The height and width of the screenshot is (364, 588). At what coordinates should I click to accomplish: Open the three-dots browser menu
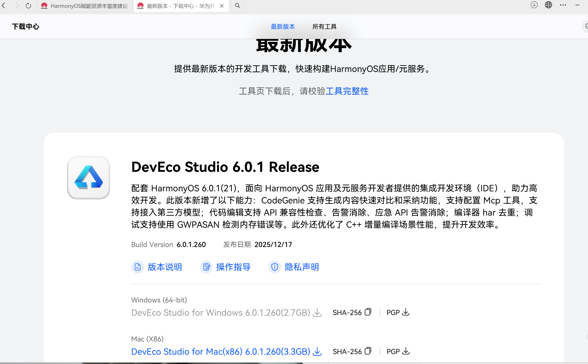pyautogui.click(x=563, y=5)
